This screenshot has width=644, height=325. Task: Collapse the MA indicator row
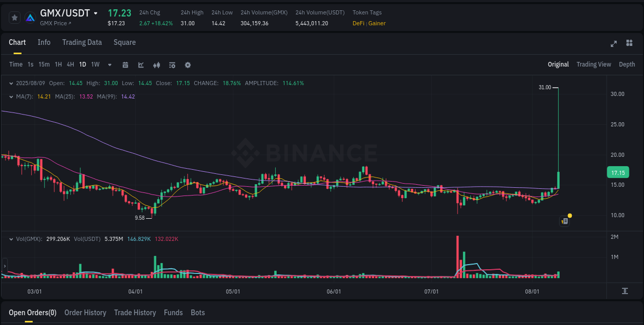click(11, 96)
